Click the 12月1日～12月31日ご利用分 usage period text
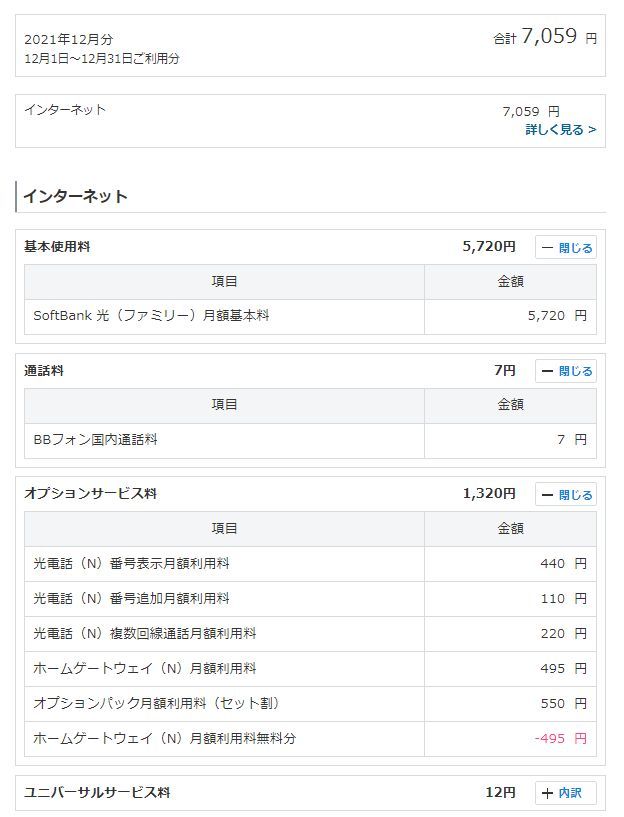 click(x=102, y=59)
